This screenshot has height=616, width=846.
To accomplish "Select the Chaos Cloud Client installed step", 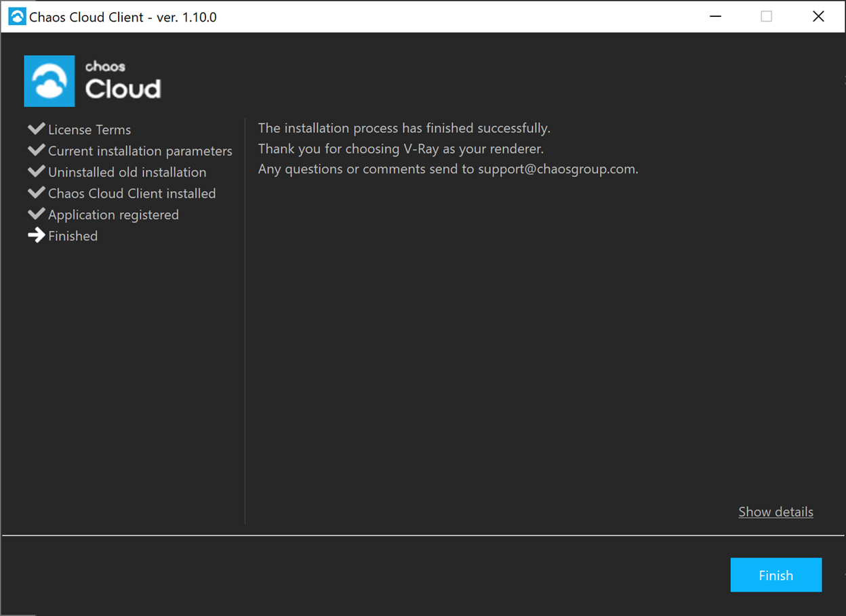I will tap(132, 193).
